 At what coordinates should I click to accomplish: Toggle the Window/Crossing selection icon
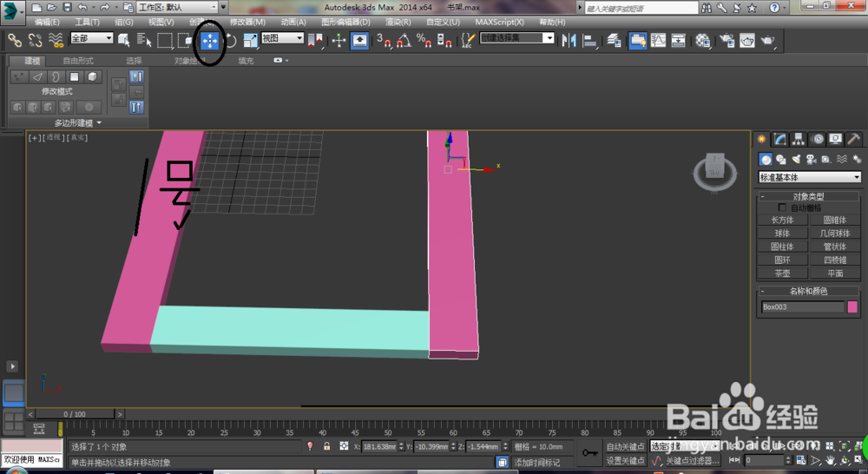(x=186, y=40)
